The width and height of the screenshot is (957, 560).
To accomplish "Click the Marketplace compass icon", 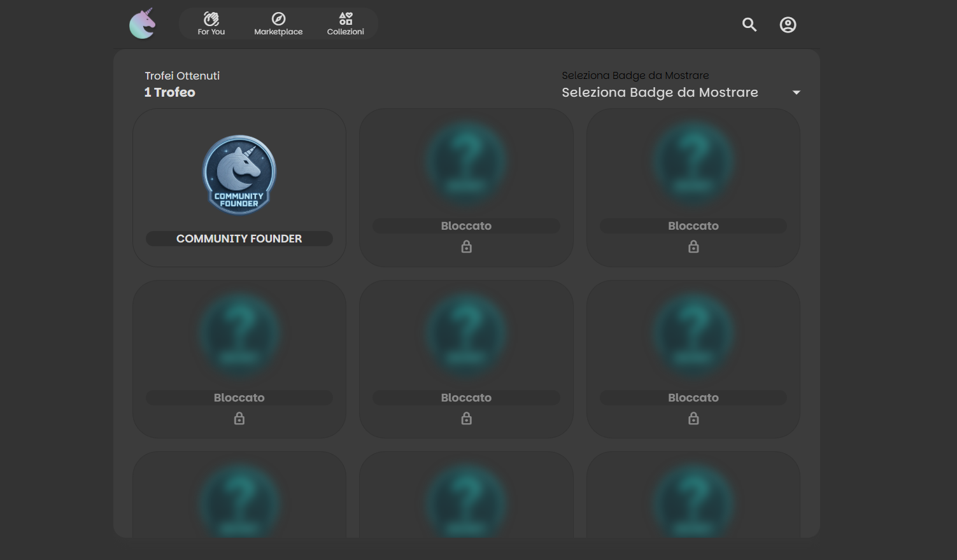I will 278,18.
